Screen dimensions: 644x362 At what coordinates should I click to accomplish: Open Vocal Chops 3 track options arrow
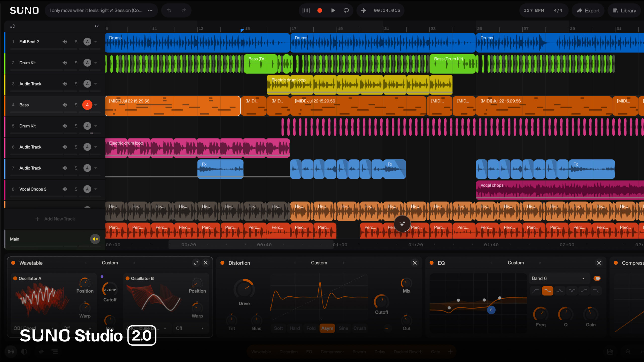(96, 189)
